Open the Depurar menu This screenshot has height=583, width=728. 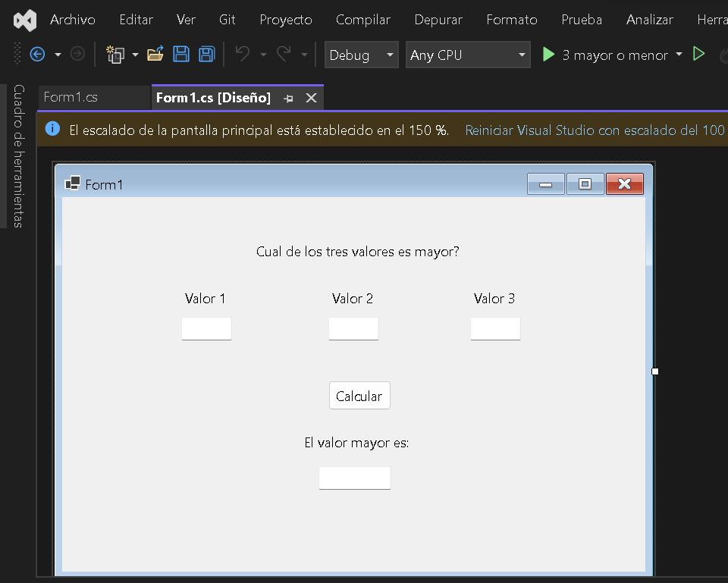[438, 20]
